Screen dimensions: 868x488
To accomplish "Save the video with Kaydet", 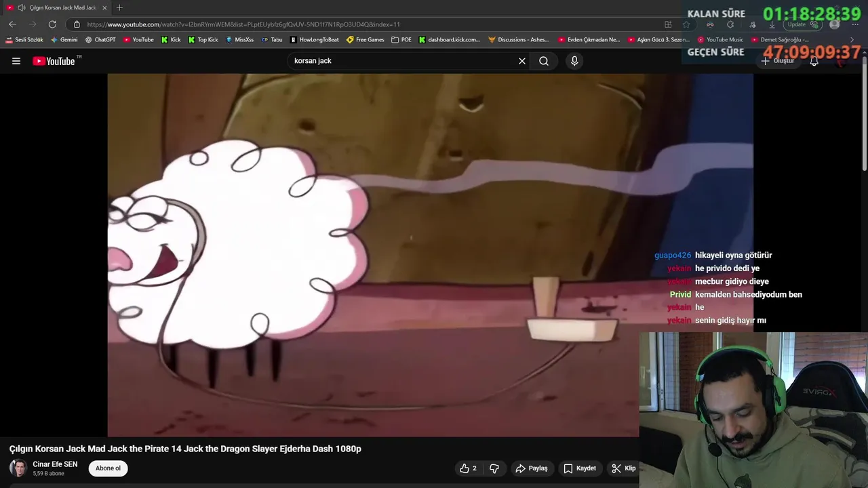I will tap(580, 468).
